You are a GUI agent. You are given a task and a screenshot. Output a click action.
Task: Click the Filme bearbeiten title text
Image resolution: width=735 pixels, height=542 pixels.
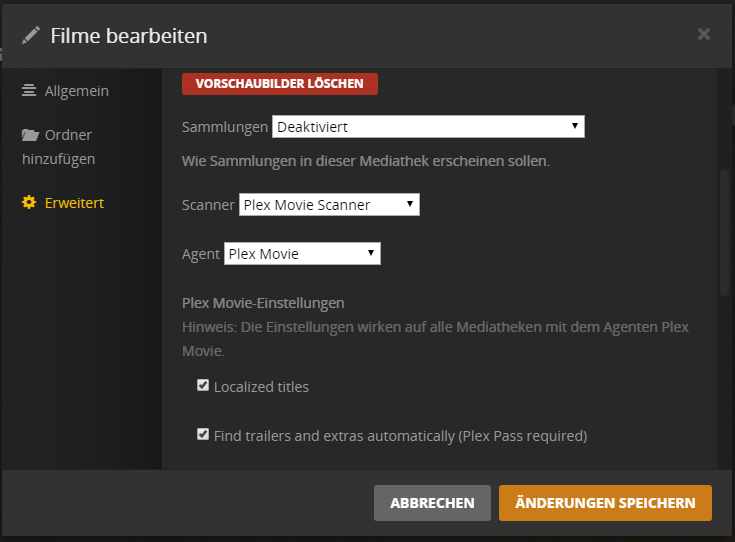tap(129, 36)
